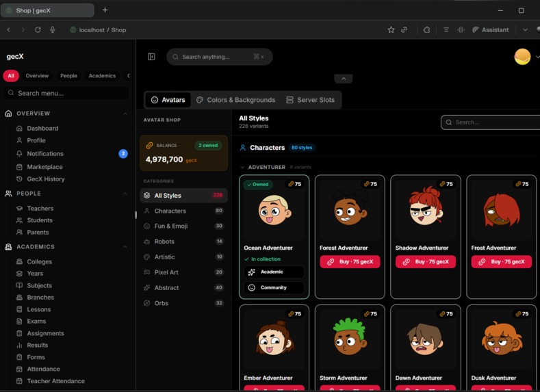This screenshot has height=392, width=540.
Task: Open Subjects in sidebar
Action: coord(39,285)
